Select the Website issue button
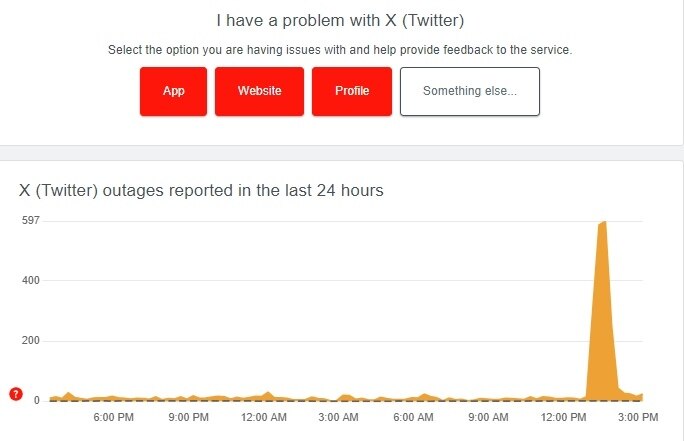Image resolution: width=684 pixels, height=441 pixels. 259,91
